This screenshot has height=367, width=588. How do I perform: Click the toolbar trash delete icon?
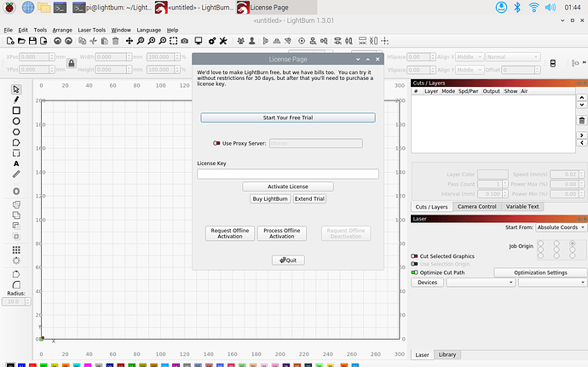pos(116,41)
